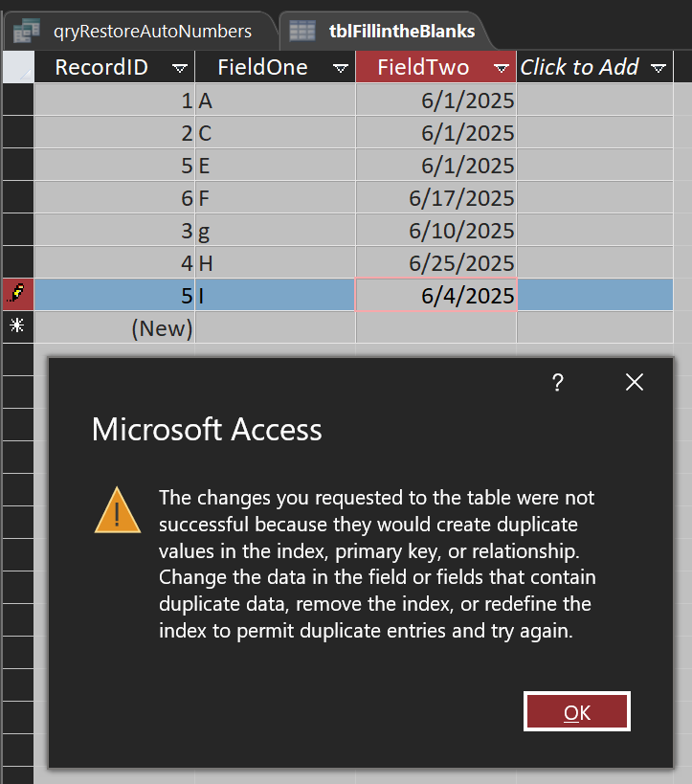Image resolution: width=692 pixels, height=784 pixels.
Task: Click the new record asterisk selector
Action: click(x=17, y=326)
